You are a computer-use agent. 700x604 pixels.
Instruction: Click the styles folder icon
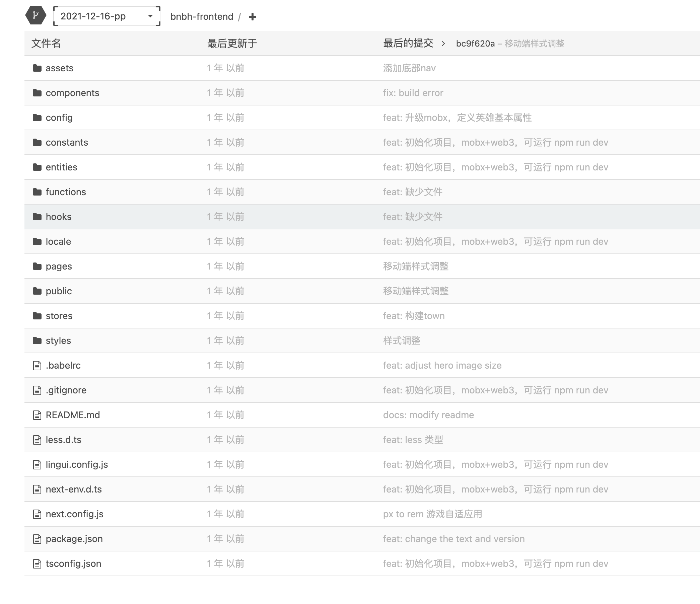tap(37, 341)
